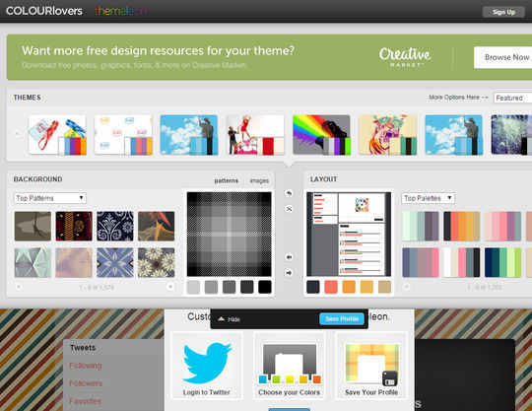532x411 pixels.
Task: Go to next patterns page arrow
Action: pyautogui.click(x=170, y=287)
